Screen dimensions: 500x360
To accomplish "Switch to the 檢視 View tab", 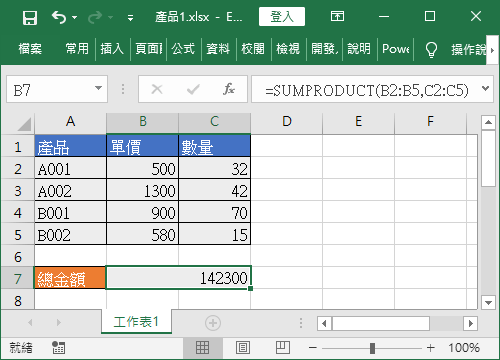I will click(x=288, y=49).
